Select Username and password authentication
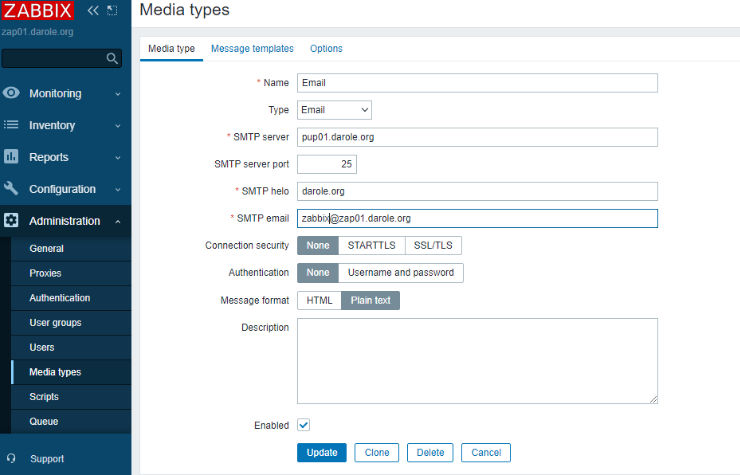Screen dimensions: 740x475 tap(400, 272)
